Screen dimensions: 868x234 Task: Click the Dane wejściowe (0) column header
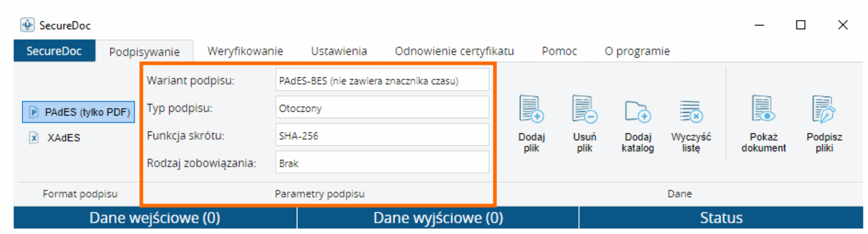pos(155,218)
